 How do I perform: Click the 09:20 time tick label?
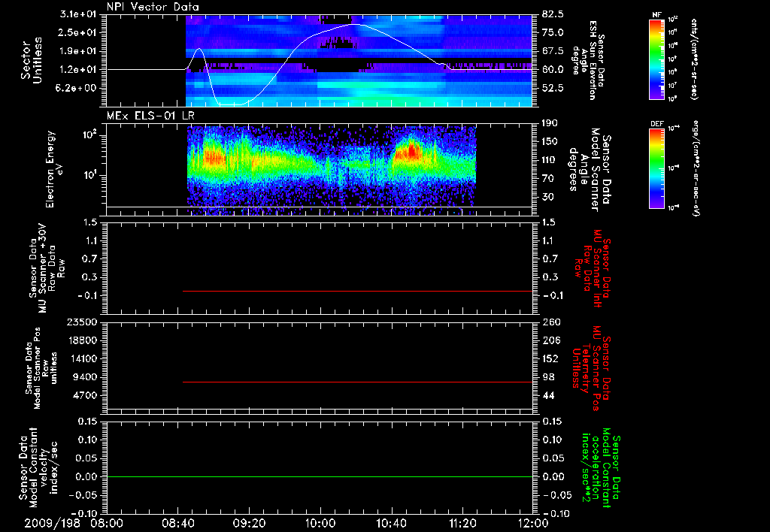(x=250, y=524)
